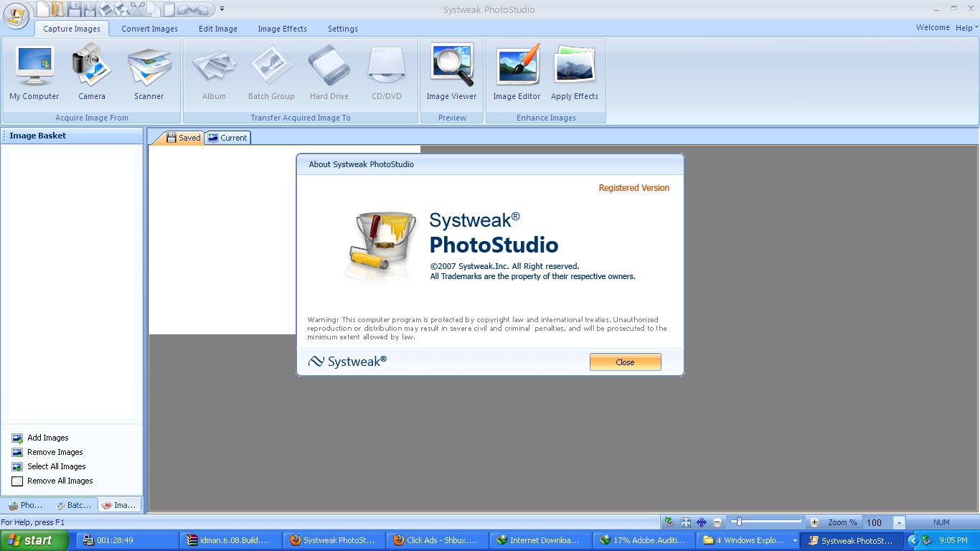The height and width of the screenshot is (551, 980).
Task: Switch to the Pho... bottom panel tab
Action: point(26,505)
